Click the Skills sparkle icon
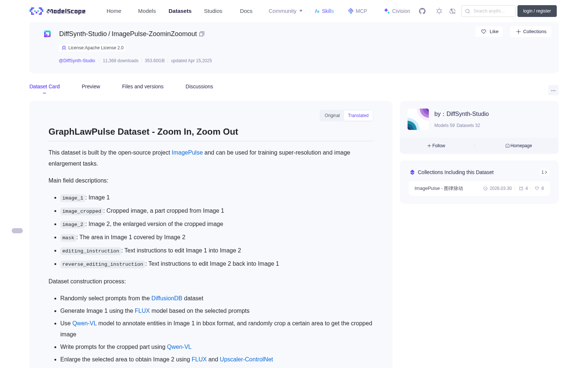Viewport: 588px width, 368px height. click(317, 11)
